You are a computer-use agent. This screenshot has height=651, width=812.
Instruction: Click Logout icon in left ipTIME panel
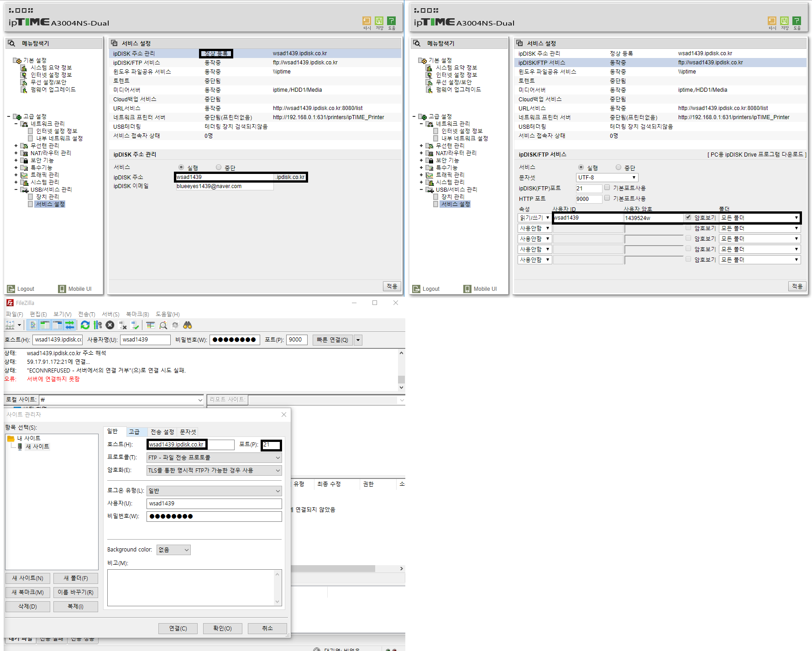click(11, 289)
